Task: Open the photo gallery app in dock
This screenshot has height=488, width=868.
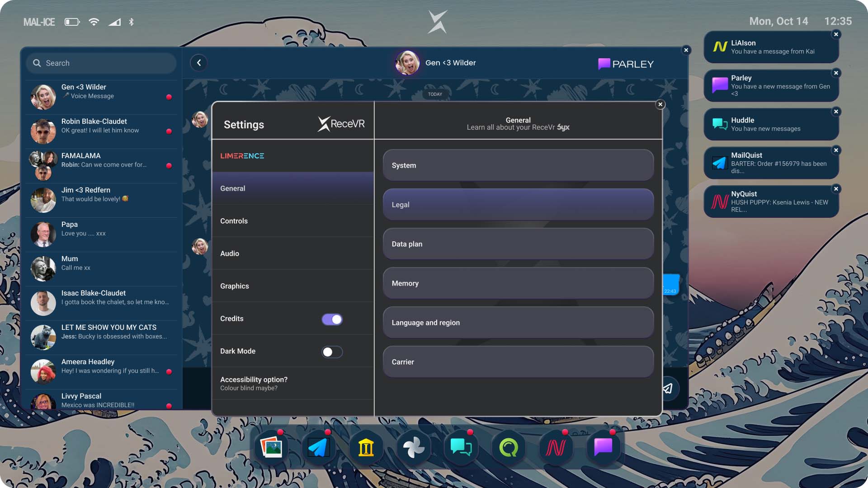Action: (x=271, y=448)
